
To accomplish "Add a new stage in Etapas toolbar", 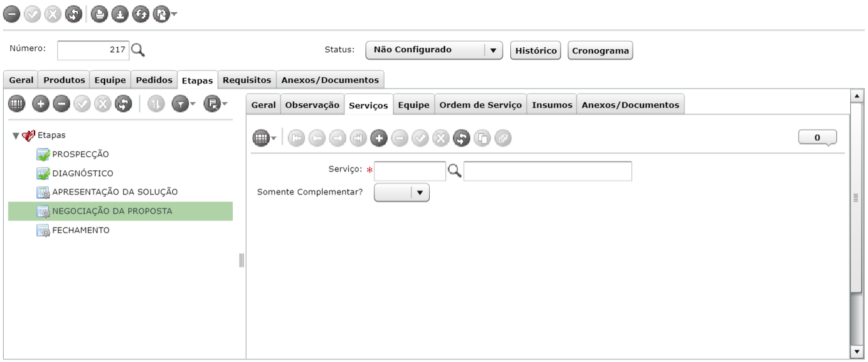I will click(40, 103).
